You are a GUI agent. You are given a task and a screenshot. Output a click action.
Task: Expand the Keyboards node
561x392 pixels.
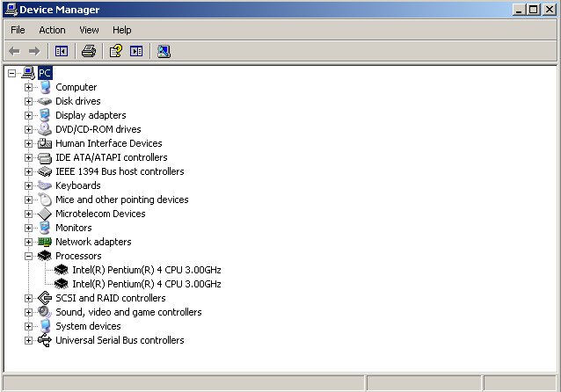pos(28,185)
